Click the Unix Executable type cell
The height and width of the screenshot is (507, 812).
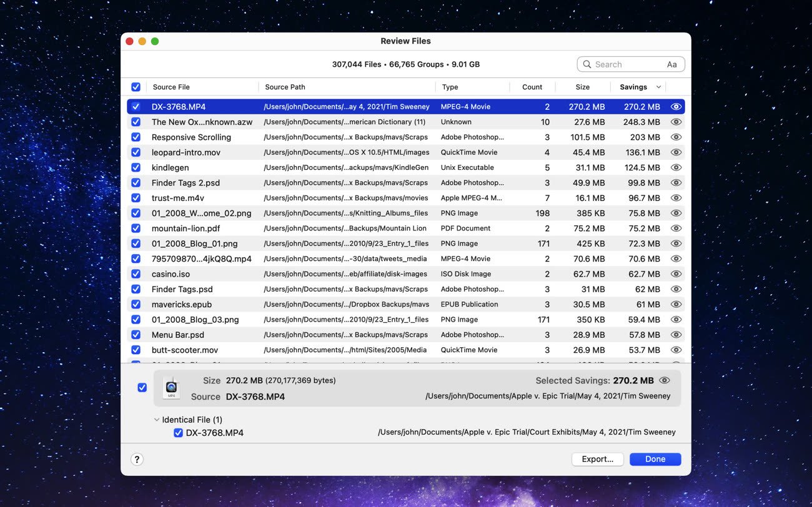(x=467, y=168)
